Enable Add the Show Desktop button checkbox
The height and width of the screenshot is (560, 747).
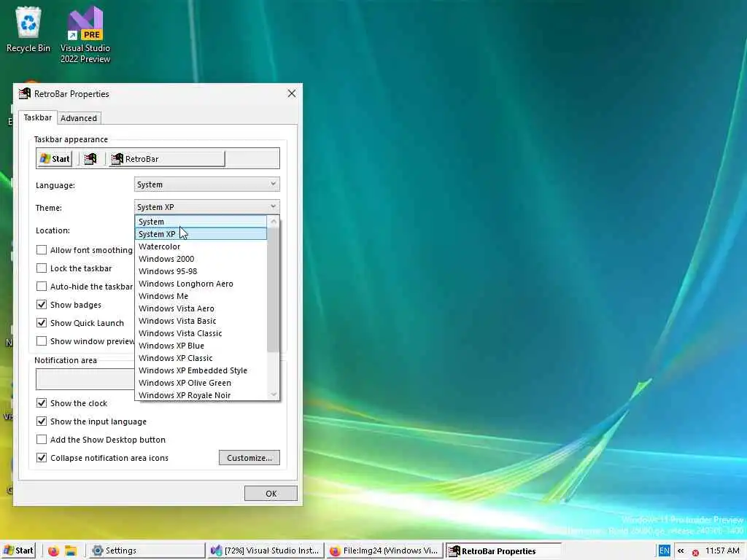click(42, 439)
